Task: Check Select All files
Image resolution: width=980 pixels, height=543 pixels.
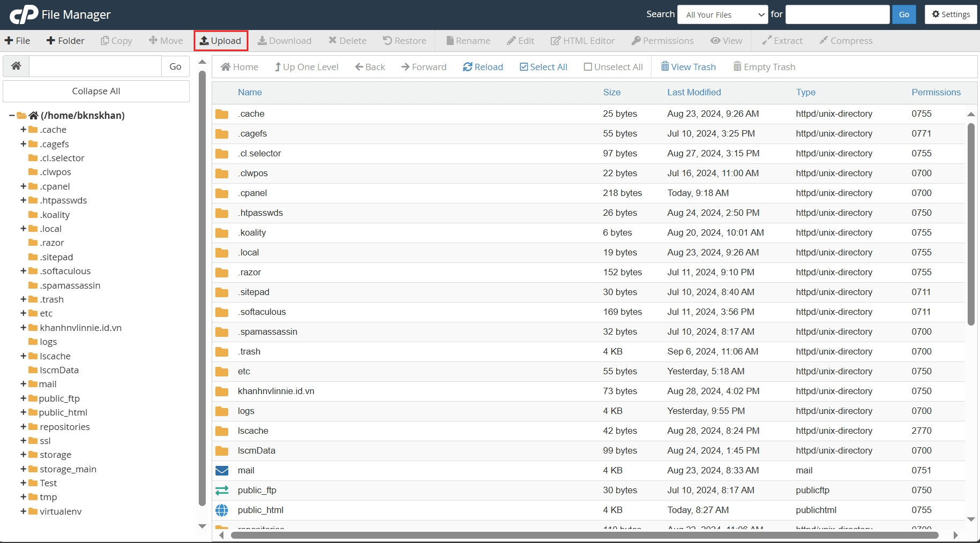Action: (x=543, y=67)
